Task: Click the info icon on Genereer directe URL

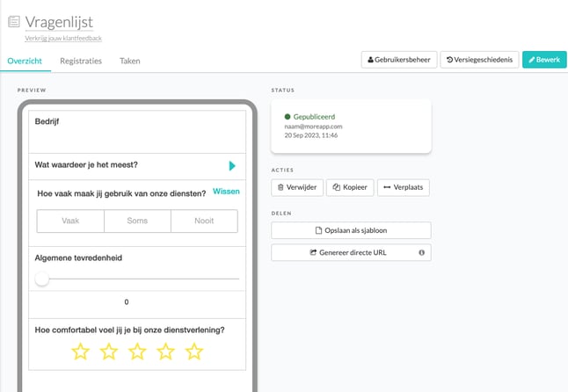Action: (421, 253)
